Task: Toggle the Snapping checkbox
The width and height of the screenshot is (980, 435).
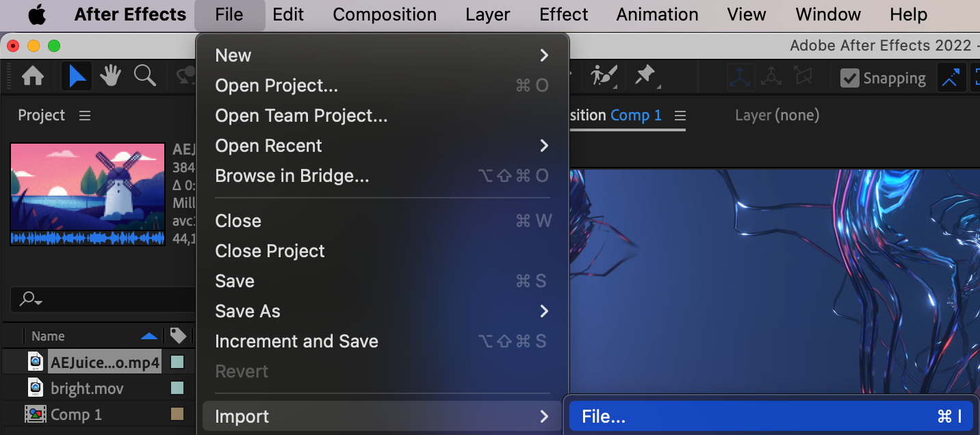Action: (x=850, y=78)
